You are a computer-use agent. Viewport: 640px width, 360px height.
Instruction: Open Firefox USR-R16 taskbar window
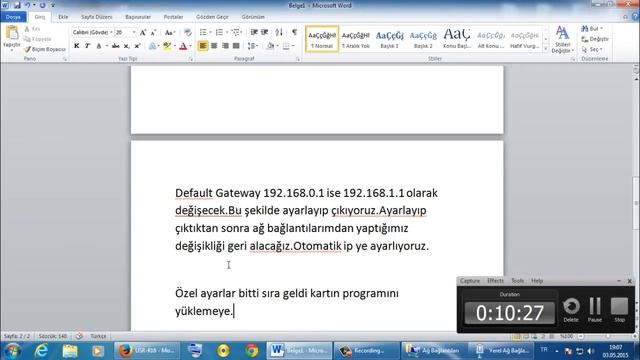[147, 351]
